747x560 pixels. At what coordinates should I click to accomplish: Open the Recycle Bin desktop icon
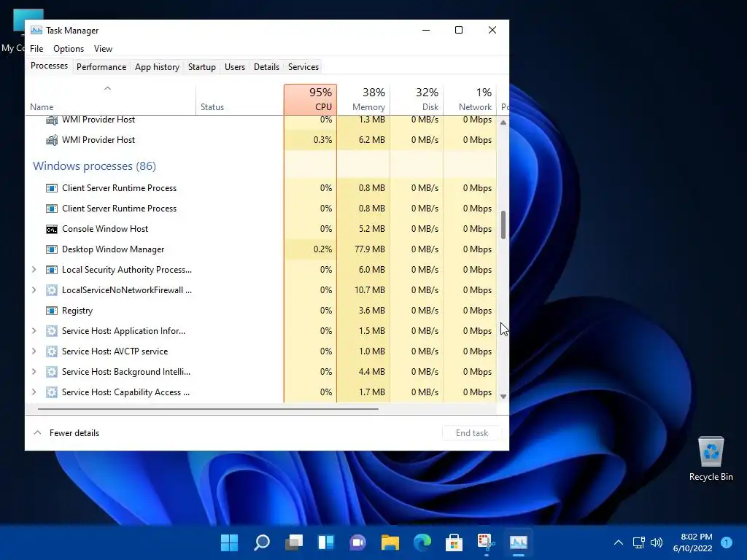711,459
